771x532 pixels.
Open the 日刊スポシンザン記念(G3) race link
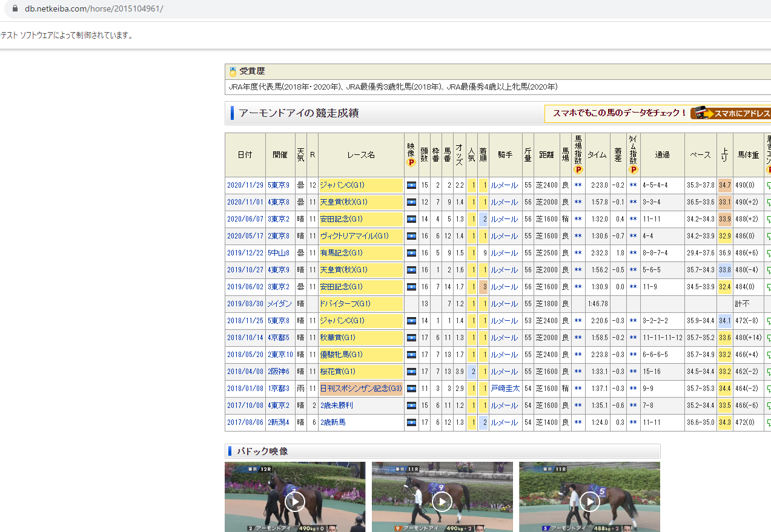pos(360,389)
